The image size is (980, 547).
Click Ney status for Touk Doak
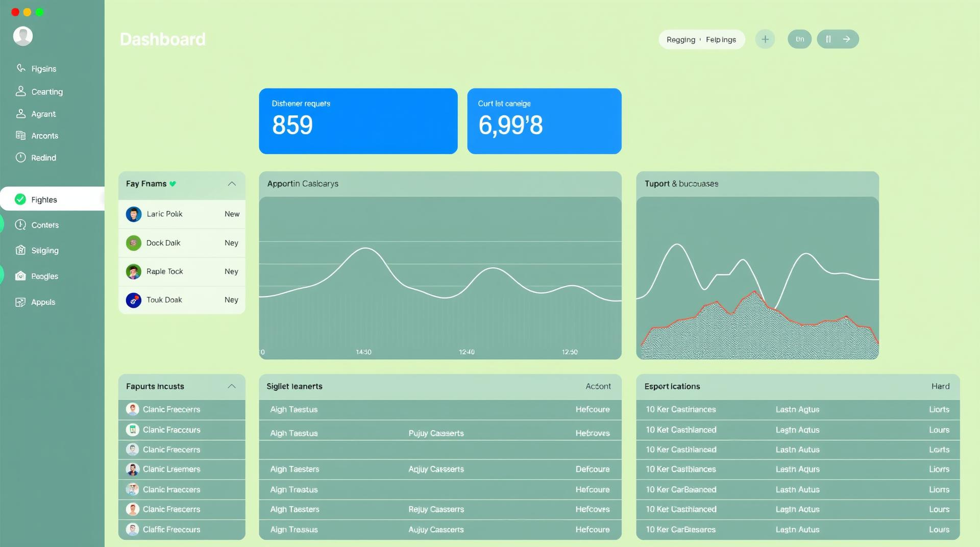(231, 300)
